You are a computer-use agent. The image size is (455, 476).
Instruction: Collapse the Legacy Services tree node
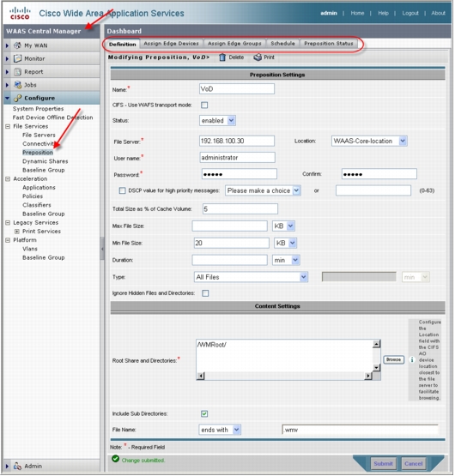(x=8, y=222)
